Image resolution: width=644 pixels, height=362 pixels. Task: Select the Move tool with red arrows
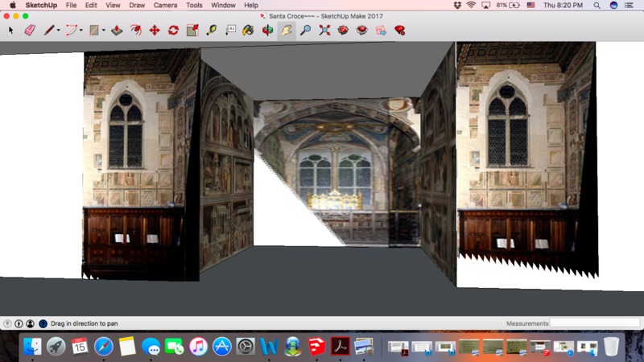(x=155, y=31)
